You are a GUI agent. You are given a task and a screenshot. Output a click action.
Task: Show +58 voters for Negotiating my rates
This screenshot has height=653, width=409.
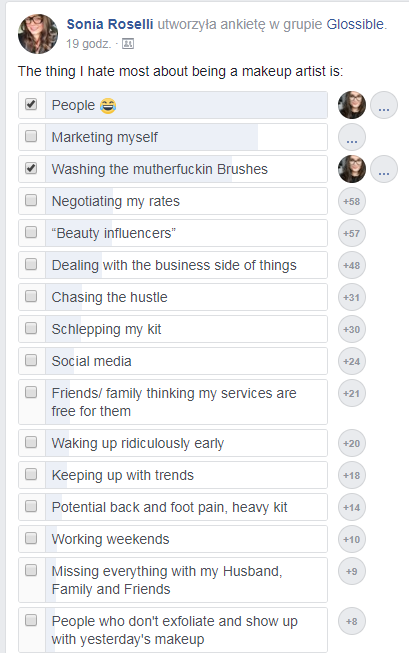click(x=352, y=201)
